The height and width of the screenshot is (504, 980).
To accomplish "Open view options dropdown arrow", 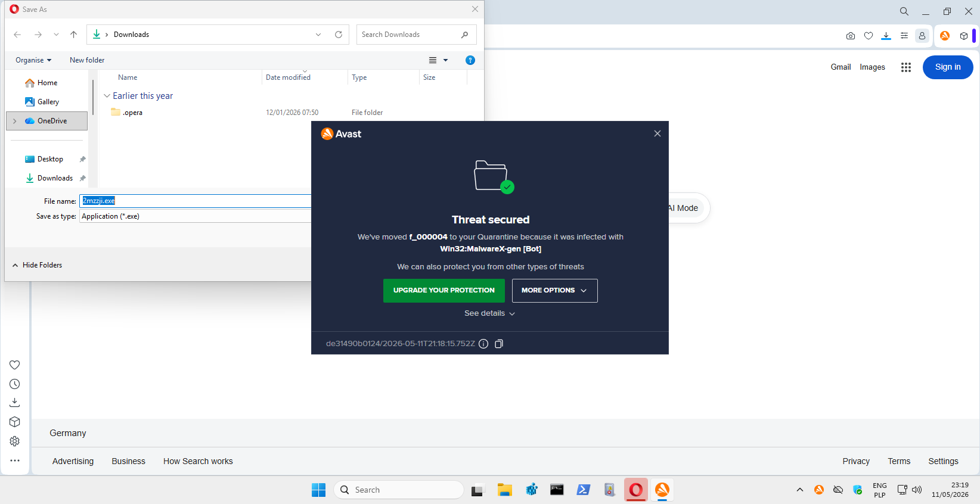I will [445, 60].
